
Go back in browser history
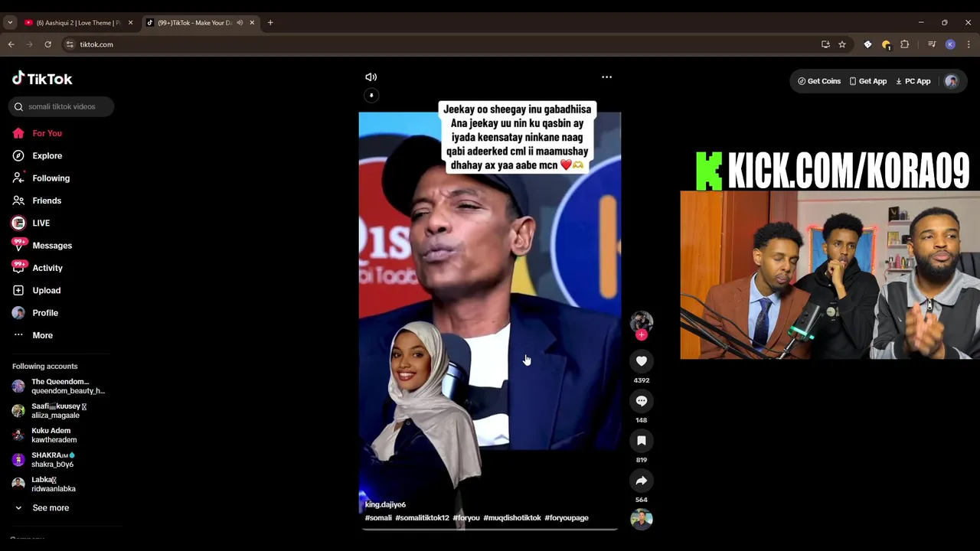[11, 44]
